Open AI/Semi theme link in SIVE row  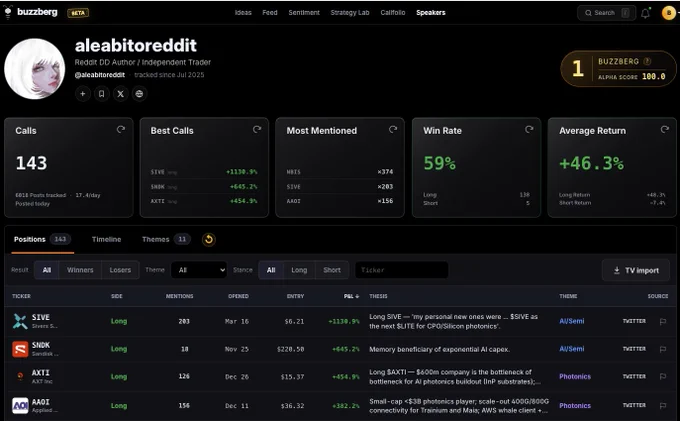tap(572, 321)
